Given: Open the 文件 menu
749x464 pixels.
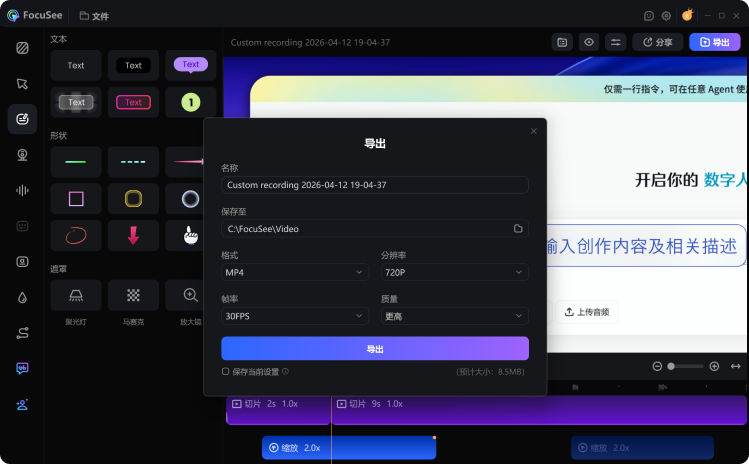Looking at the screenshot, I should click(94, 16).
